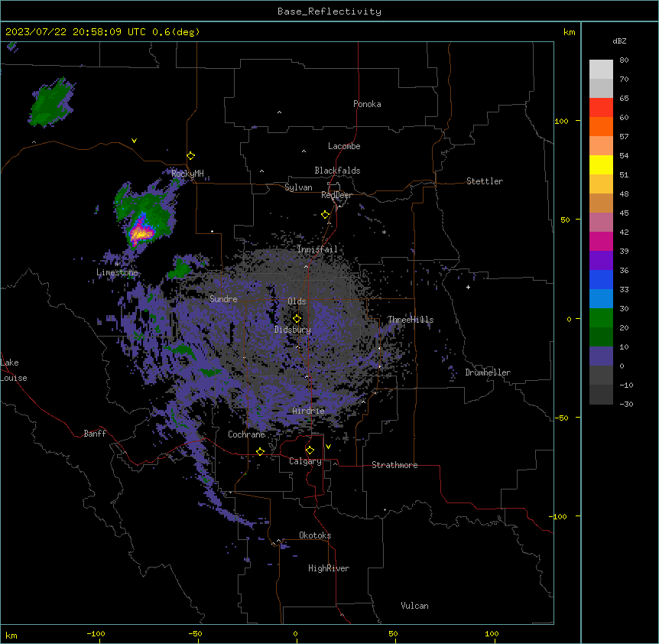Click the yellow diamond marker near Didsbury

pos(297,319)
